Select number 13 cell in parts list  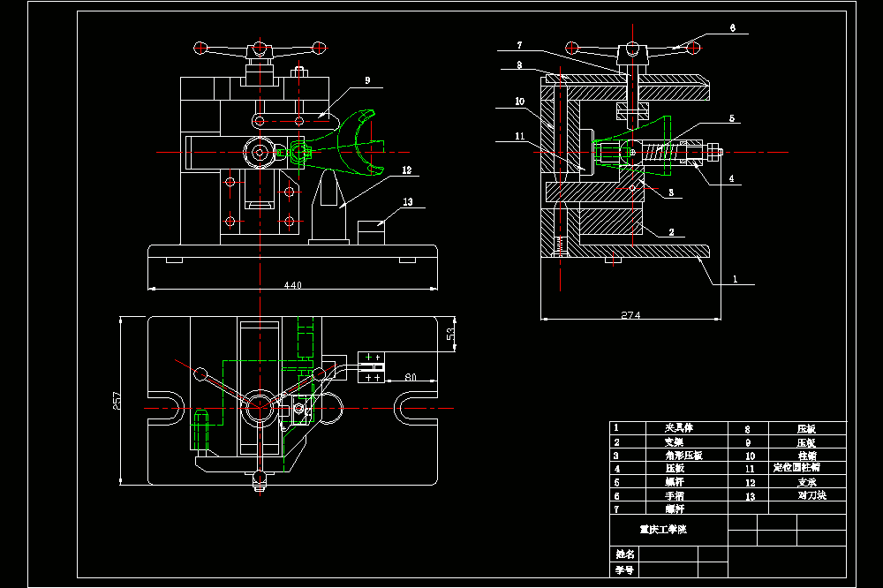click(749, 496)
